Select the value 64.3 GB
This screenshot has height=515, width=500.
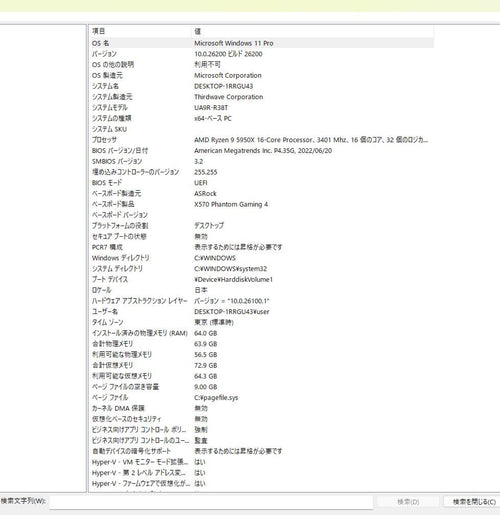(206, 376)
